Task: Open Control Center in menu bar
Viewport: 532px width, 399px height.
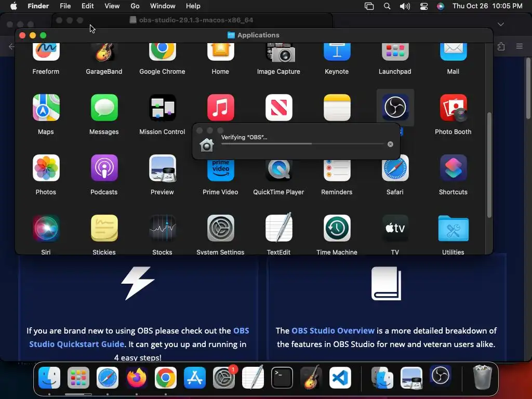Action: 424,6
